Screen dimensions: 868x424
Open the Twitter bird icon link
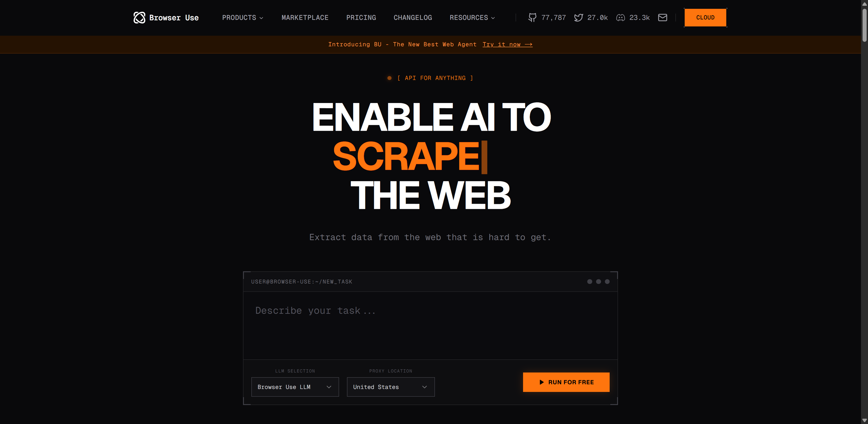(579, 18)
